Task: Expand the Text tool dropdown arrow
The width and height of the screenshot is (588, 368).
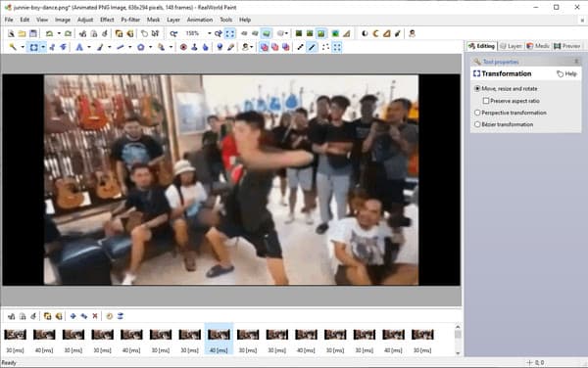Action: point(89,47)
